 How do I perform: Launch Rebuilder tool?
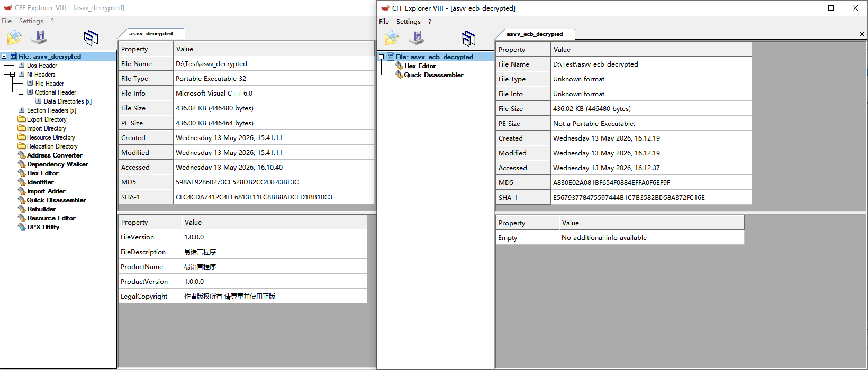click(41, 209)
